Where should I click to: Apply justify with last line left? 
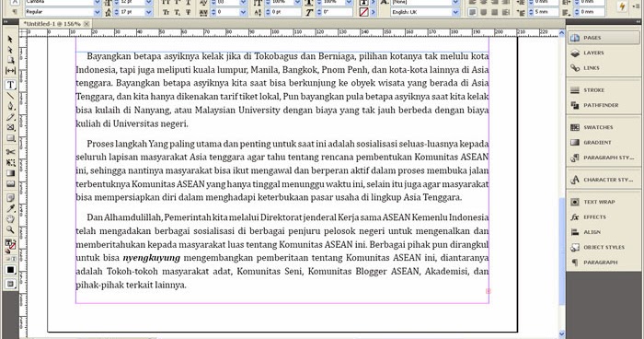click(x=473, y=12)
